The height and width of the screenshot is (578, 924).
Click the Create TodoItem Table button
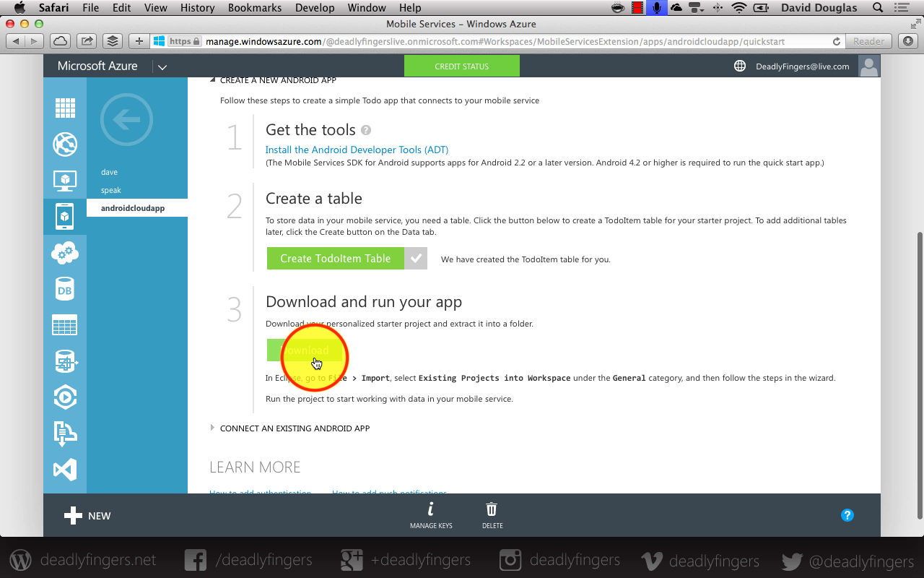[x=336, y=259]
